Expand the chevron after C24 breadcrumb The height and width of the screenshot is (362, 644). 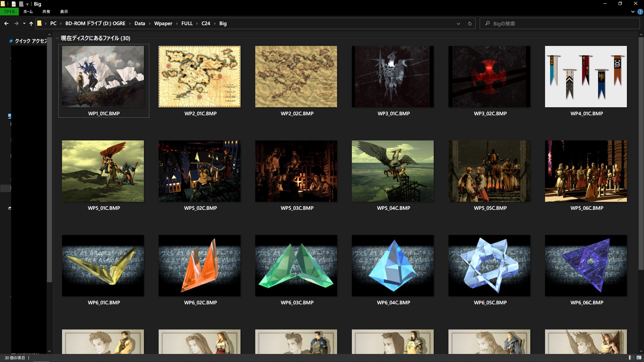tap(215, 23)
